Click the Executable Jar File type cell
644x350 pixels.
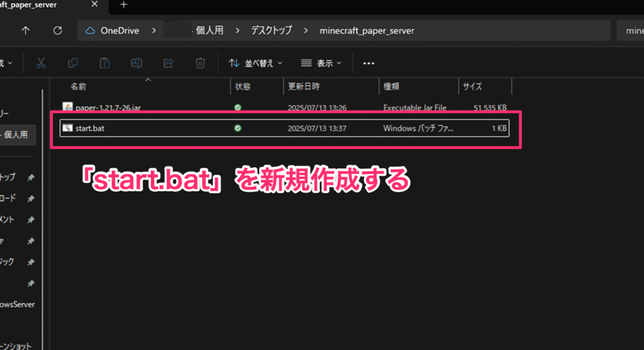point(415,107)
